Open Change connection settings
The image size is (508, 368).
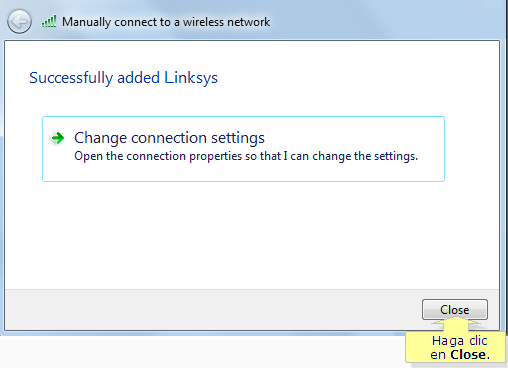coord(243,149)
